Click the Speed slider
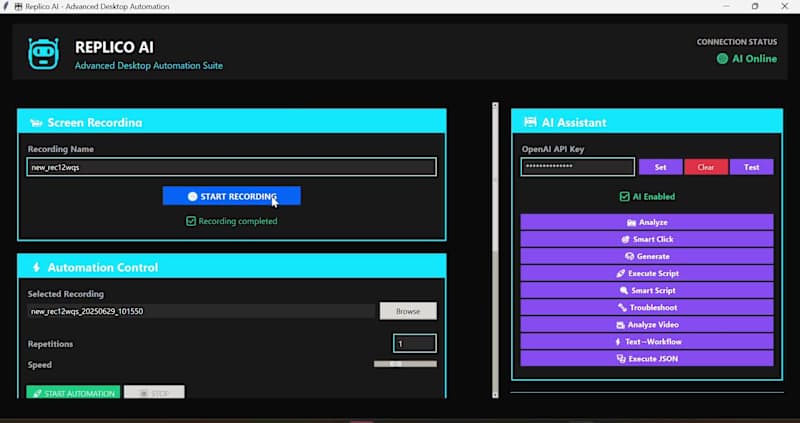The height and width of the screenshot is (423, 800). [x=406, y=364]
